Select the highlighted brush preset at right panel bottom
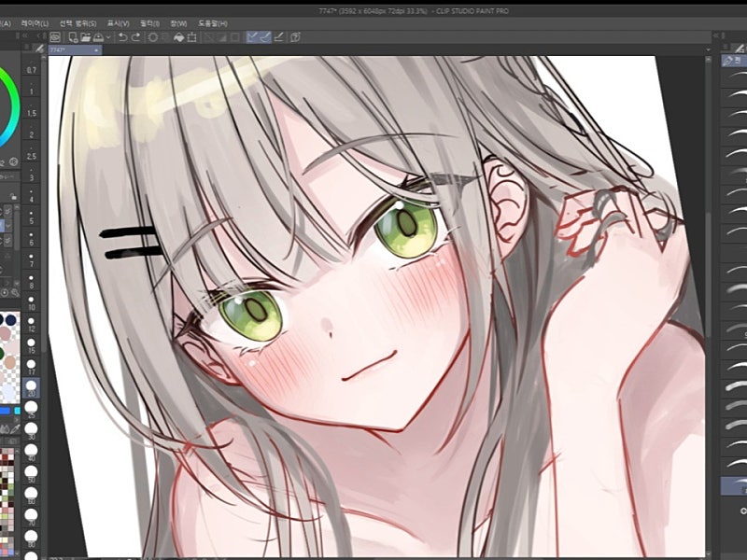The width and height of the screenshot is (747, 560). [x=734, y=487]
